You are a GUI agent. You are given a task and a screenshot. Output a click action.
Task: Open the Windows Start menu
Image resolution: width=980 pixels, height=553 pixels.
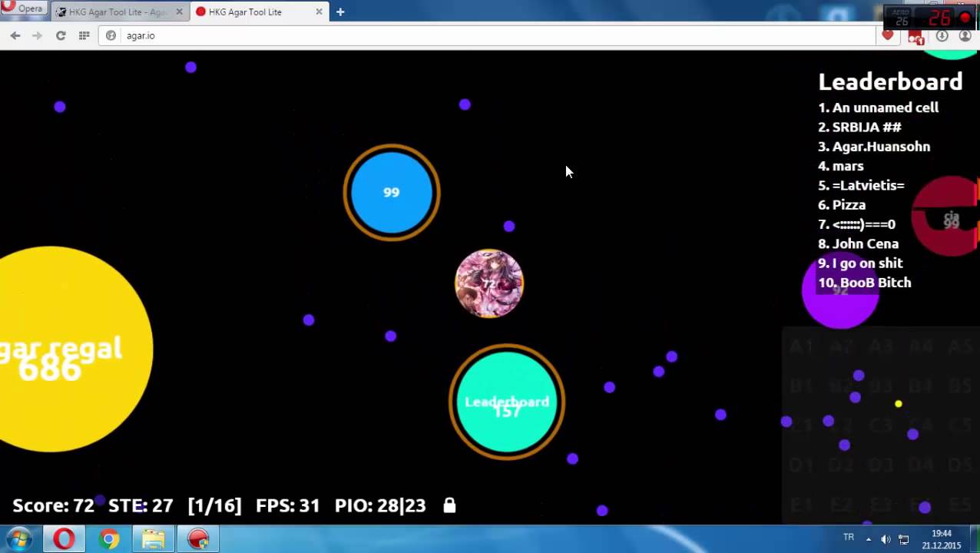(x=19, y=539)
